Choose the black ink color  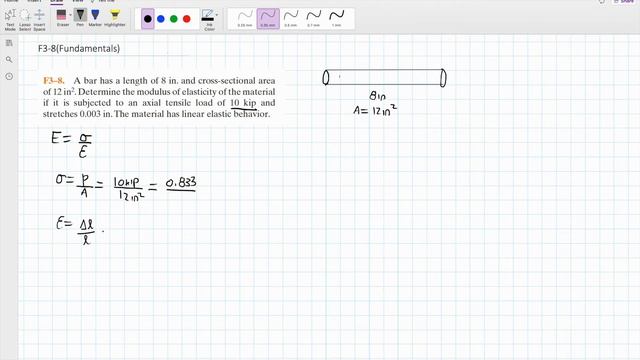(x=148, y=19)
